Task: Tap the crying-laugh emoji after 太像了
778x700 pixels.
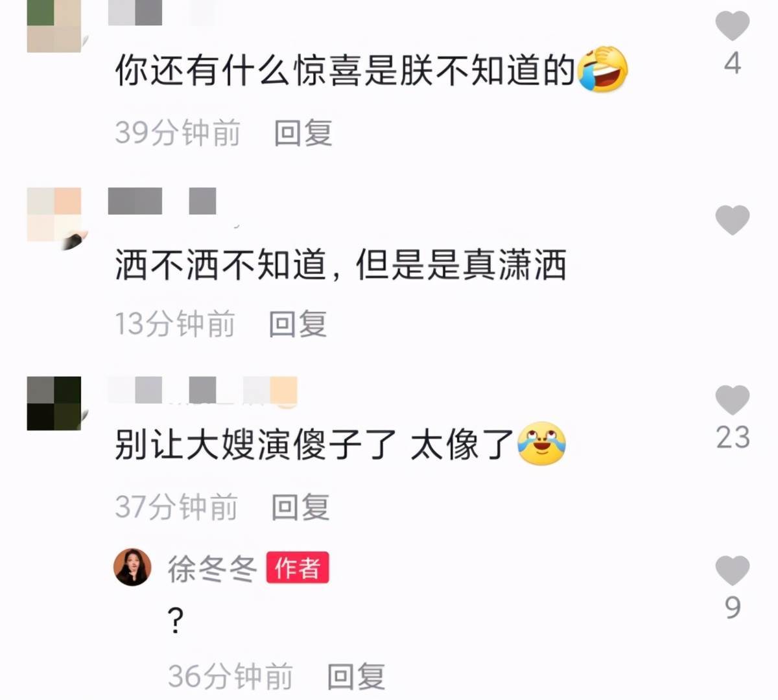Action: point(541,443)
